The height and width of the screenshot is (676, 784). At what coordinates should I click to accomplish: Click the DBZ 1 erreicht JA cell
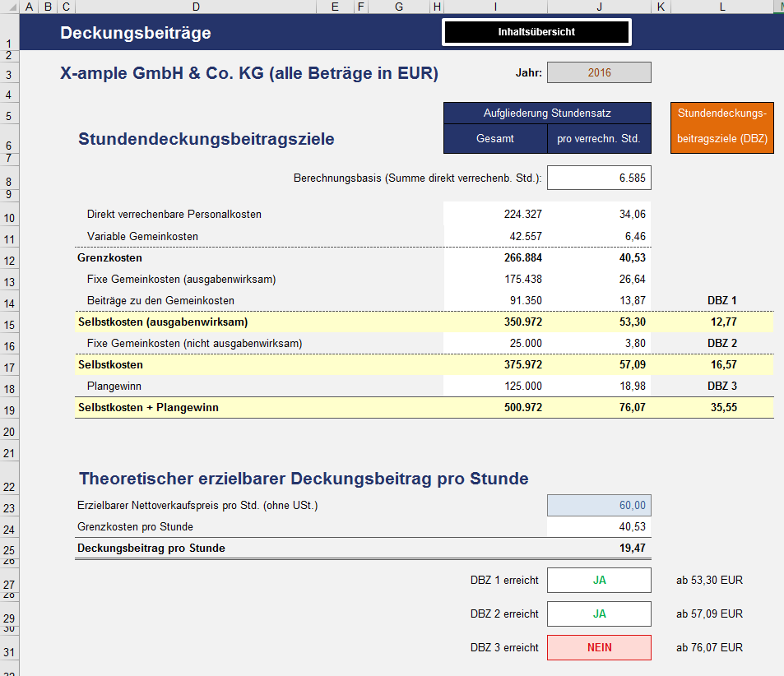[x=599, y=580]
